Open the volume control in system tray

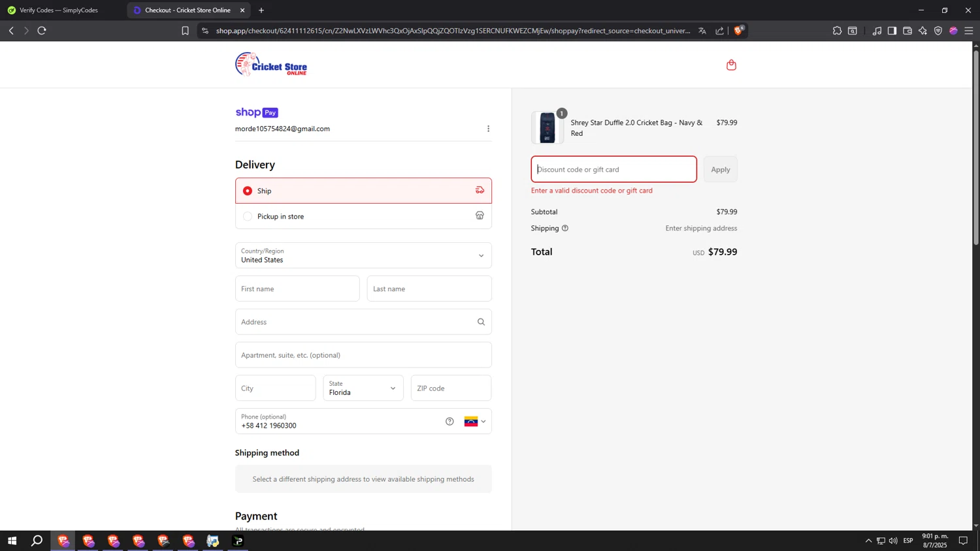[x=893, y=541]
